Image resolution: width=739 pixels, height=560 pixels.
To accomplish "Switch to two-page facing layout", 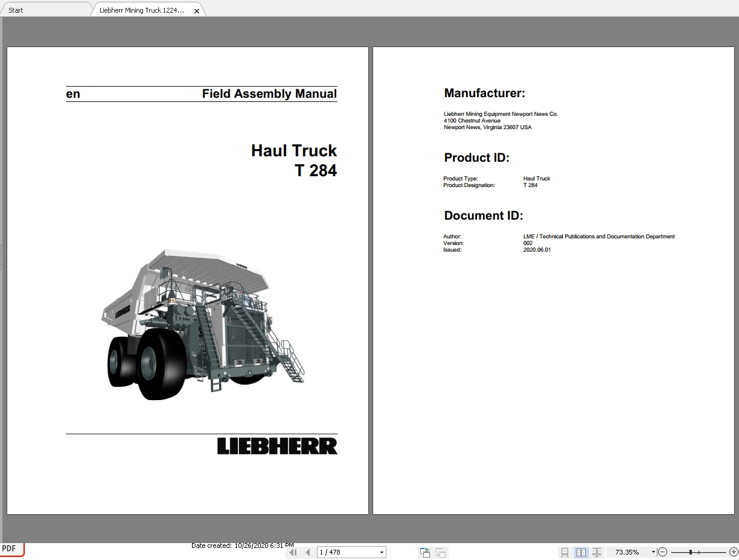I will 581,552.
